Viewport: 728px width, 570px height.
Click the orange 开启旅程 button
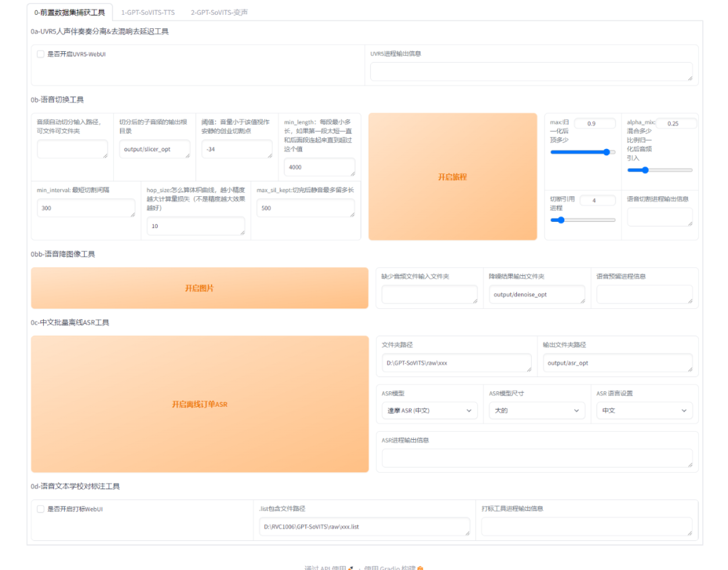453,177
